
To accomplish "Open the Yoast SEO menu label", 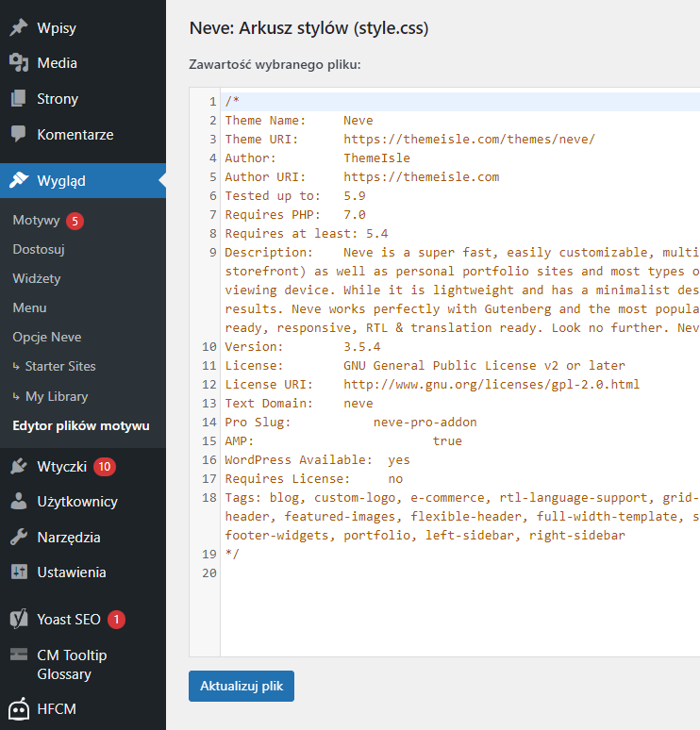I will pyautogui.click(x=69, y=620).
